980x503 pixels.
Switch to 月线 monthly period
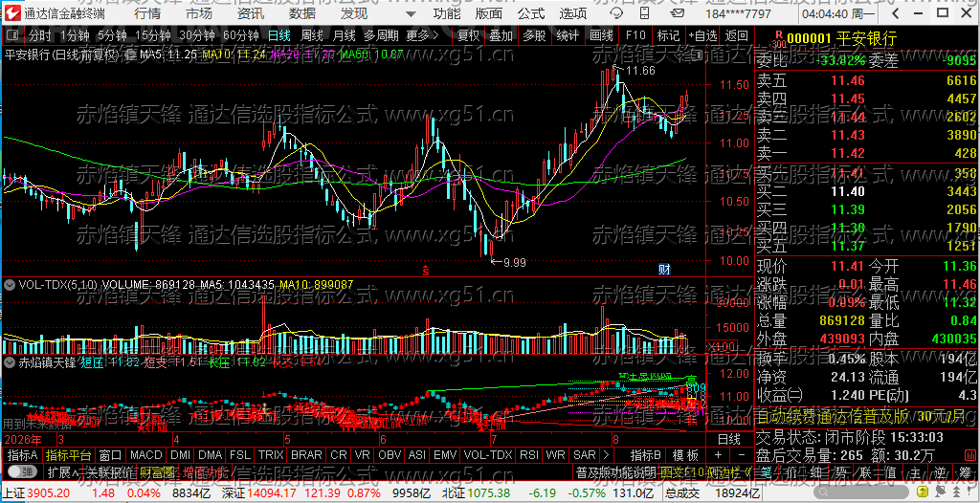(344, 36)
